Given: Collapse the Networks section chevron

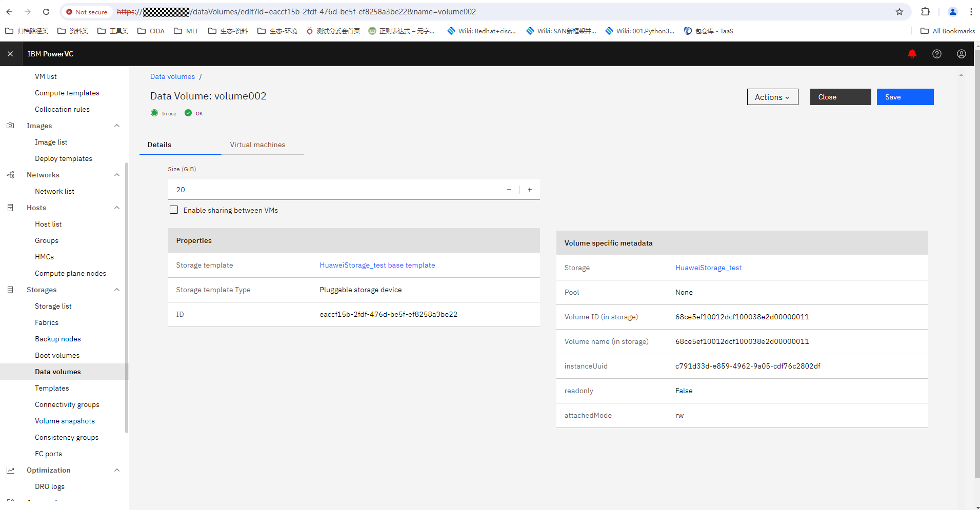Looking at the screenshot, I should pyautogui.click(x=117, y=175).
